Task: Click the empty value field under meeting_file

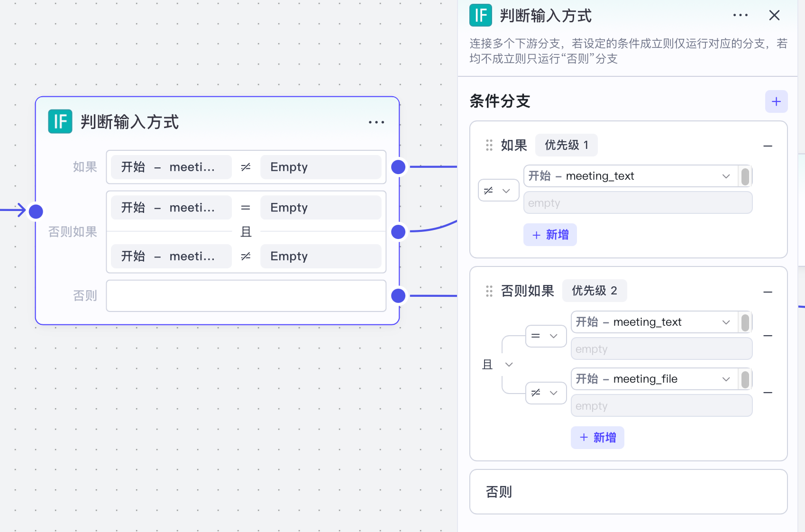Action: (x=661, y=406)
